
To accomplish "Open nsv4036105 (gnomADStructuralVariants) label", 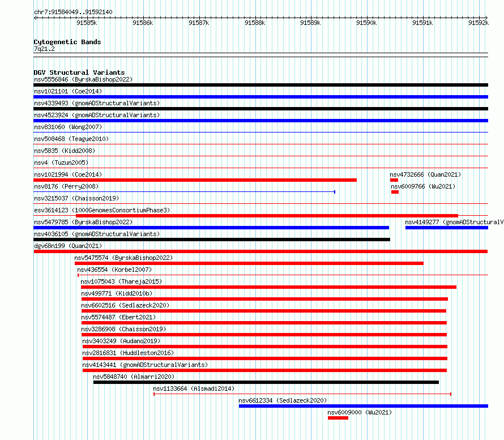I will pyautogui.click(x=97, y=234).
